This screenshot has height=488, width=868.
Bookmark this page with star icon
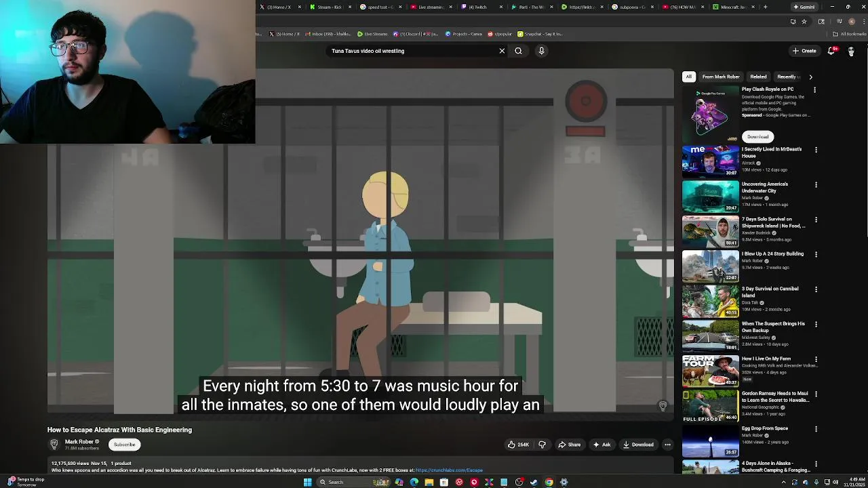point(804,21)
